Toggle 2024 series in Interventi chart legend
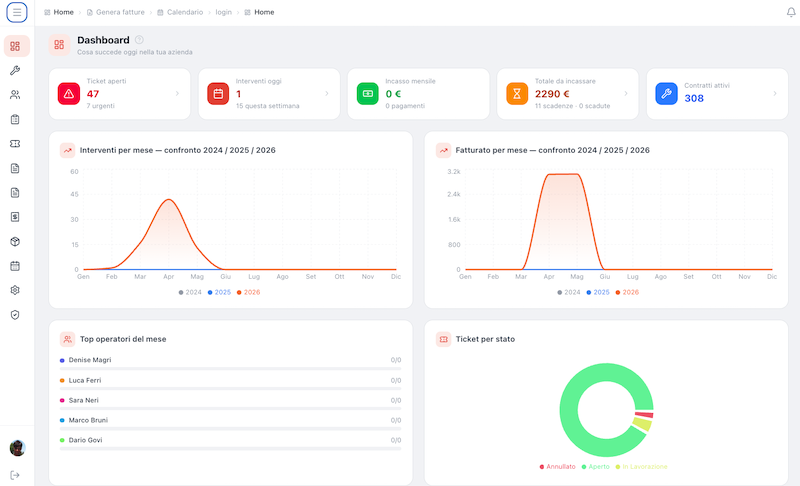 (190, 292)
